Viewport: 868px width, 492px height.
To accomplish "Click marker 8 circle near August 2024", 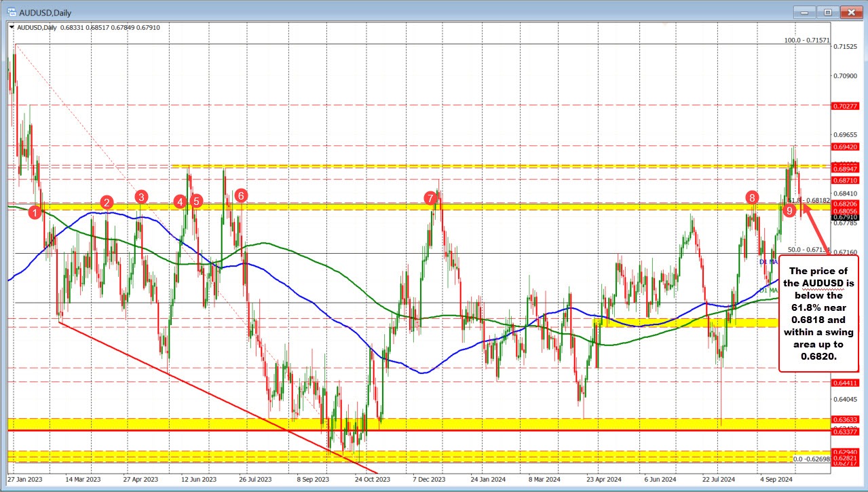I will click(x=751, y=199).
